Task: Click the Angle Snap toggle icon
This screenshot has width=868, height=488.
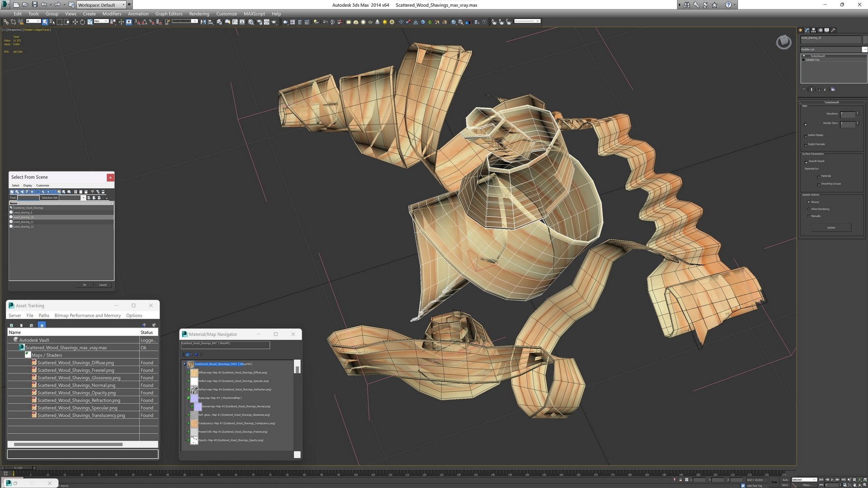Action: (144, 22)
